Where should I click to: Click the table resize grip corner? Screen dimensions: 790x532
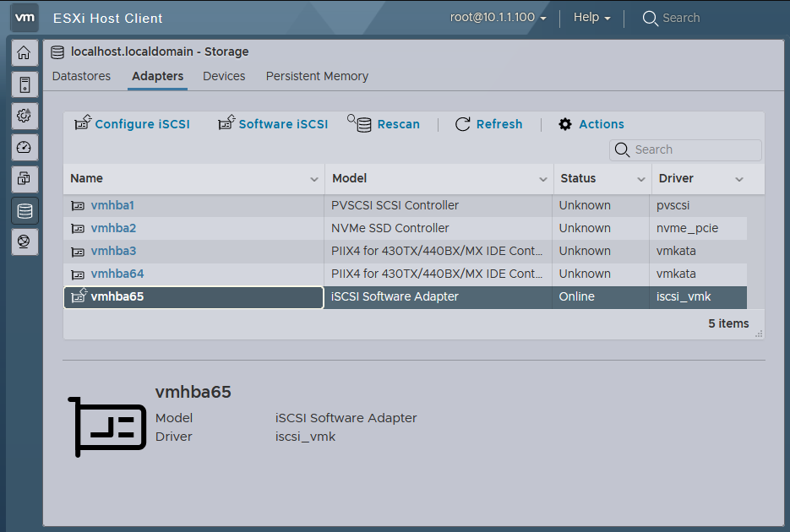coord(759,334)
